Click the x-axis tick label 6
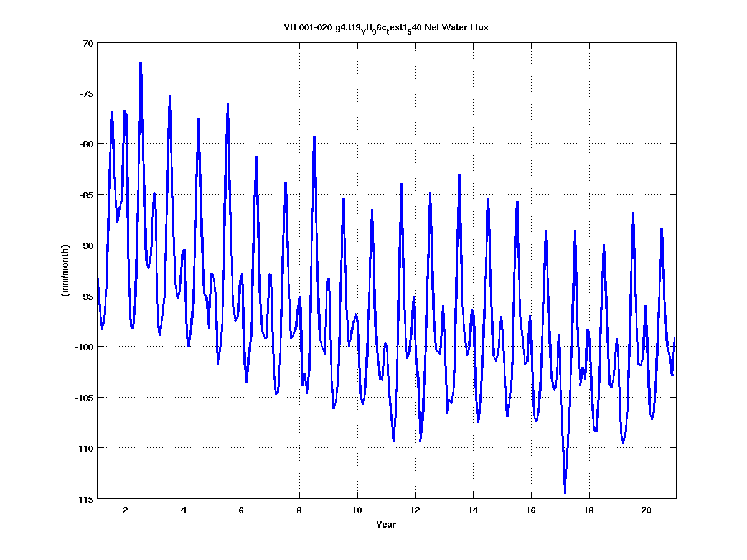Screen dimensions: 747x560 pos(242,510)
